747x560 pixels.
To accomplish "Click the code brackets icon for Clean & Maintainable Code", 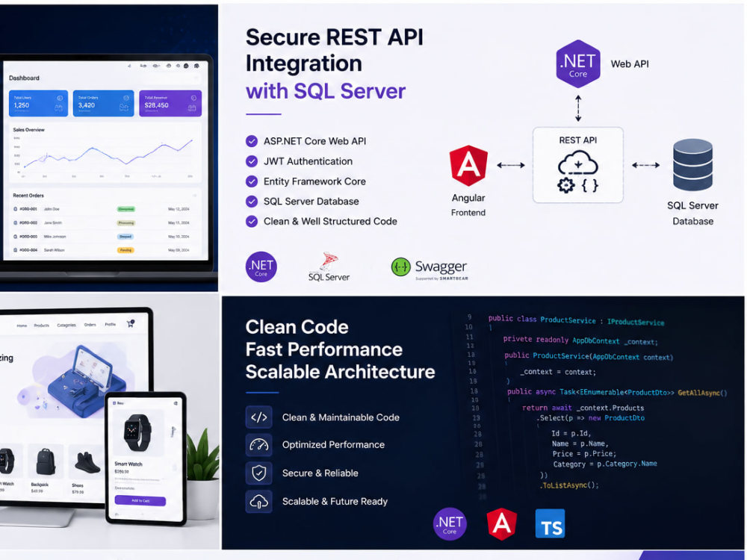I will click(x=258, y=417).
